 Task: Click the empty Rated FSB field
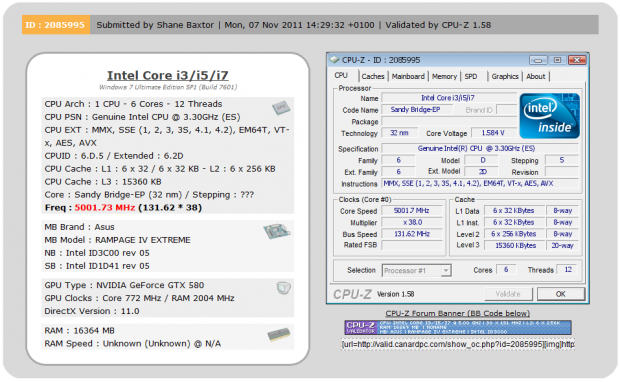click(x=411, y=245)
